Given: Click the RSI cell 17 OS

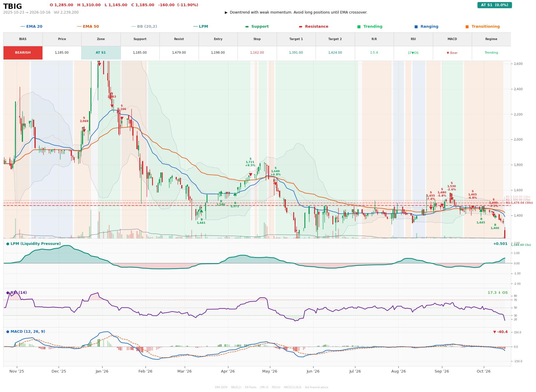Looking at the screenshot, I should pyautogui.click(x=413, y=53).
